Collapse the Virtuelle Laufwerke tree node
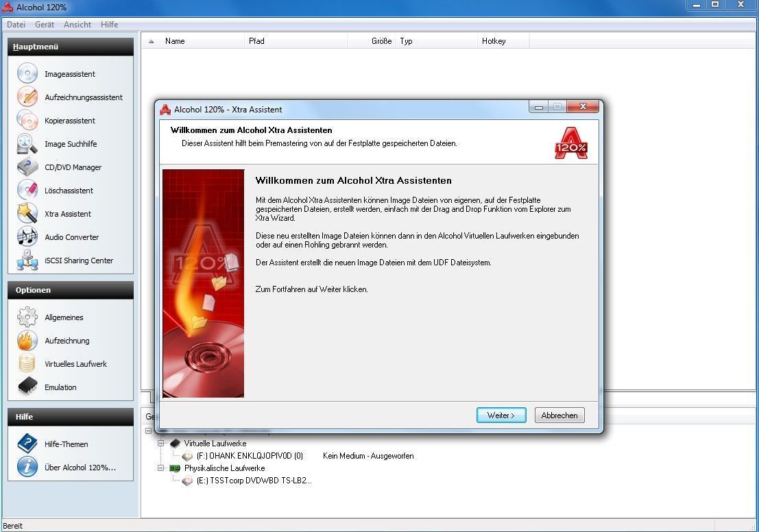This screenshot has width=759, height=532. (160, 443)
